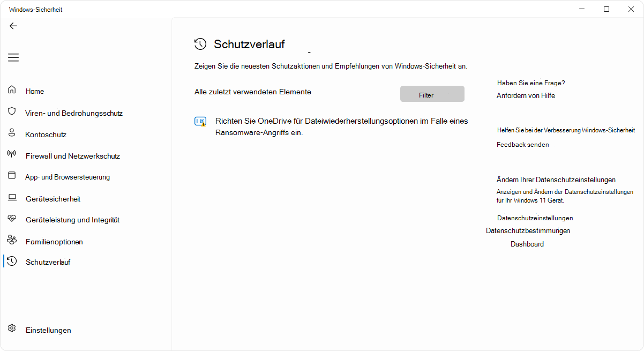Select App- und Browsersteuerung
Viewport: 644px width, 351px height.
click(x=68, y=177)
